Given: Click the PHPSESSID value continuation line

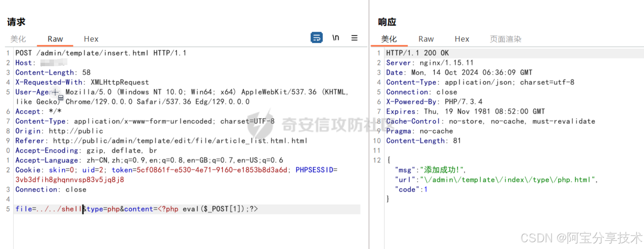Looking at the screenshot, I should (x=70, y=179).
